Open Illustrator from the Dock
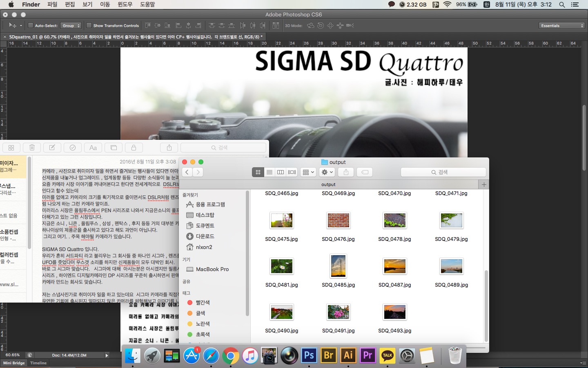588x368 pixels. point(348,355)
